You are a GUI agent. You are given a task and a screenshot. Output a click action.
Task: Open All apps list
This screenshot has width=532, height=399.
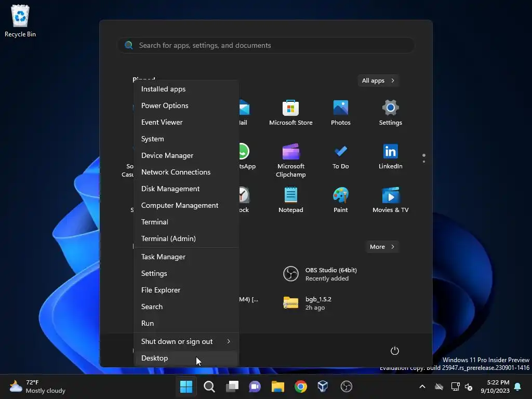pos(378,81)
